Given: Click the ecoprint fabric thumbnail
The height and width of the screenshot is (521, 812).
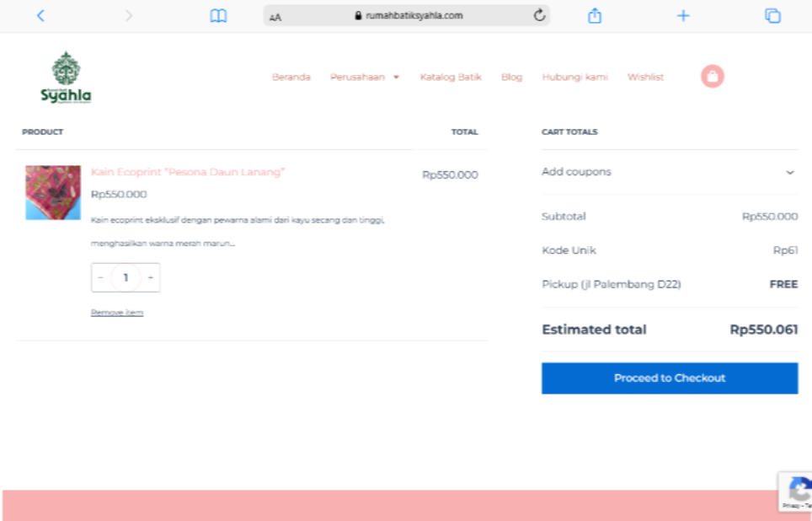Looking at the screenshot, I should pos(52,192).
